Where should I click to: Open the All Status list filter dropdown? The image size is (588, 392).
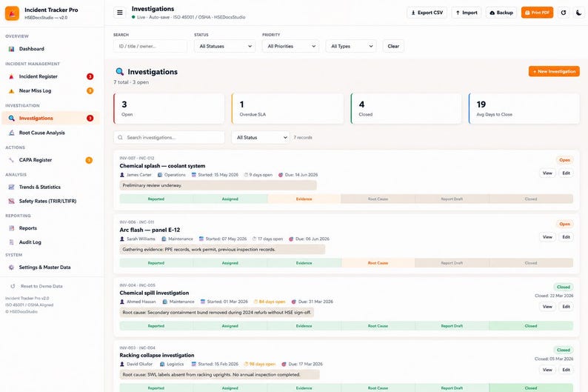[x=261, y=138]
